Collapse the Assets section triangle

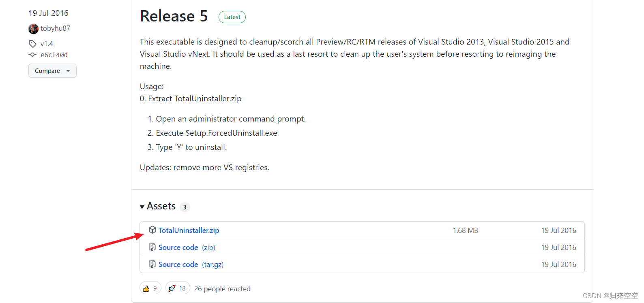pyautogui.click(x=142, y=207)
